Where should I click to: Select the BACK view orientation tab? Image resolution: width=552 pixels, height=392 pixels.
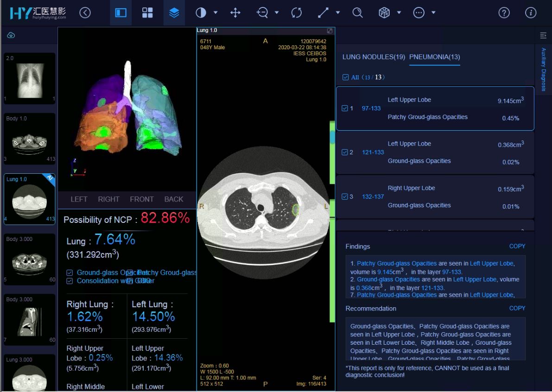pos(173,199)
